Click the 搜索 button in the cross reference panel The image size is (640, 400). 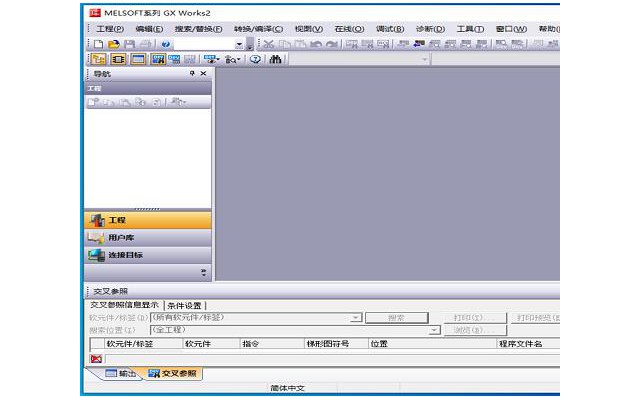tap(397, 318)
